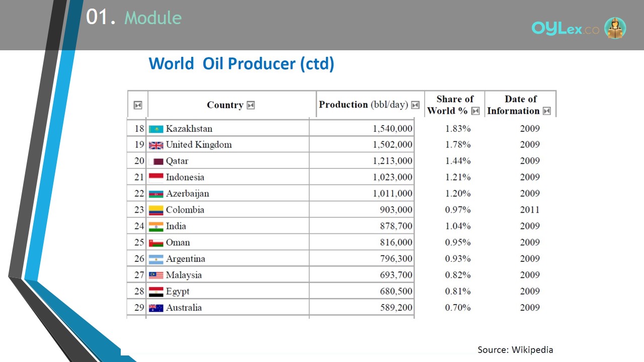644x362 pixels.
Task: Select the Egypt country name
Action: pos(178,292)
